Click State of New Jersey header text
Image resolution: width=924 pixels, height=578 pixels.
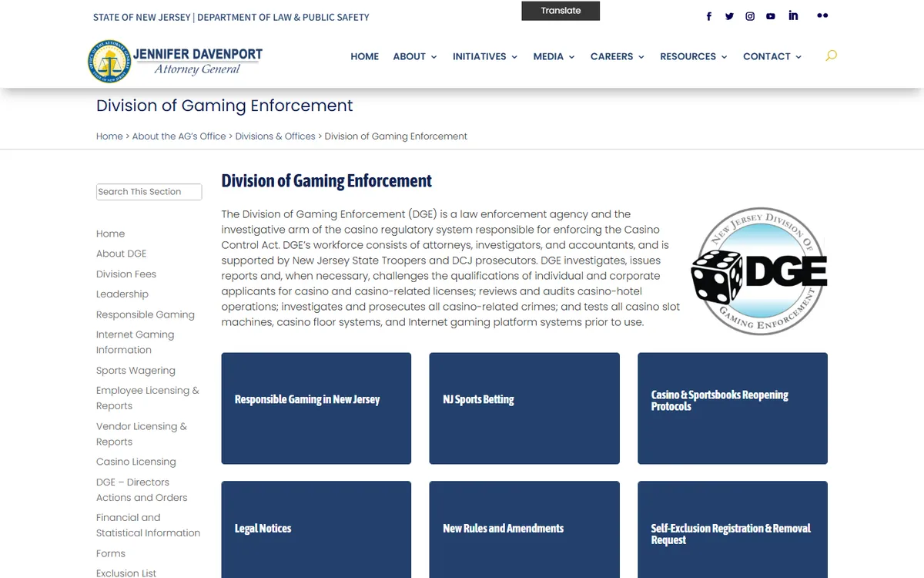click(x=142, y=17)
